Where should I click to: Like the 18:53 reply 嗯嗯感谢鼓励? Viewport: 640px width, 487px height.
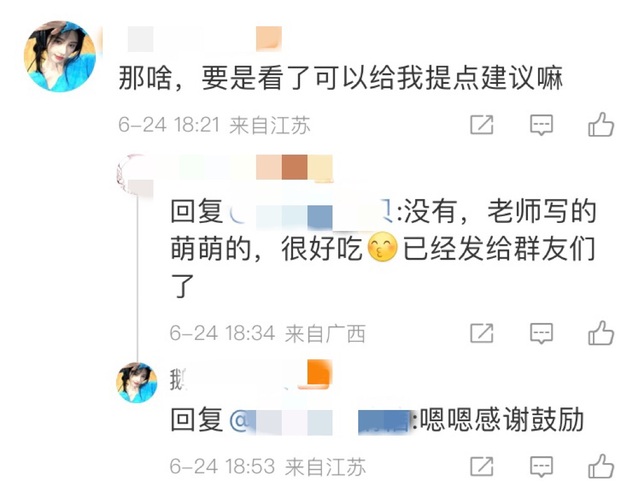(x=601, y=466)
